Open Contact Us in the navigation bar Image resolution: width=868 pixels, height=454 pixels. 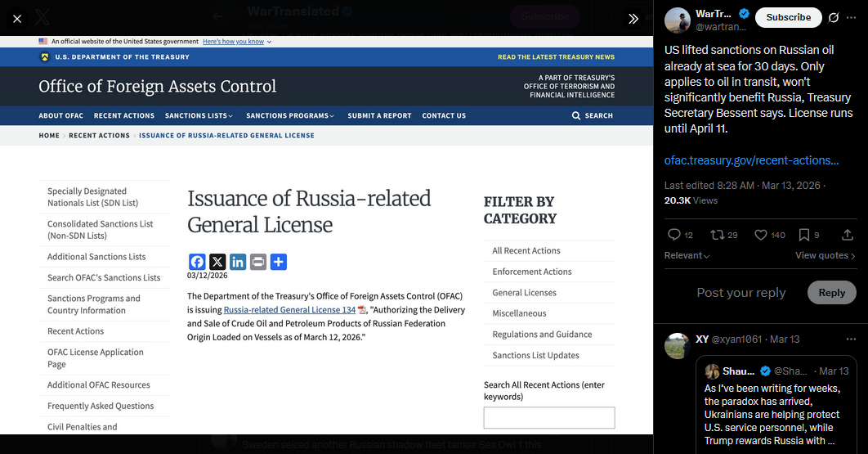(444, 116)
